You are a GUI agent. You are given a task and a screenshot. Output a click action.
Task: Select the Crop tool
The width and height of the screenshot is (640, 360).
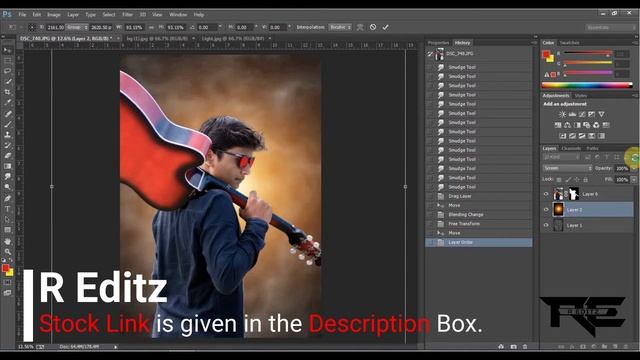point(7,92)
